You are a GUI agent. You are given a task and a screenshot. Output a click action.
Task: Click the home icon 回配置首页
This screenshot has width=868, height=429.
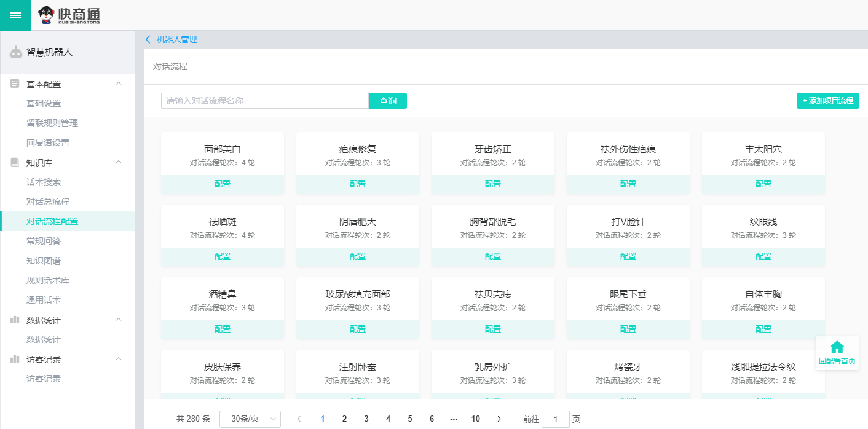point(837,348)
